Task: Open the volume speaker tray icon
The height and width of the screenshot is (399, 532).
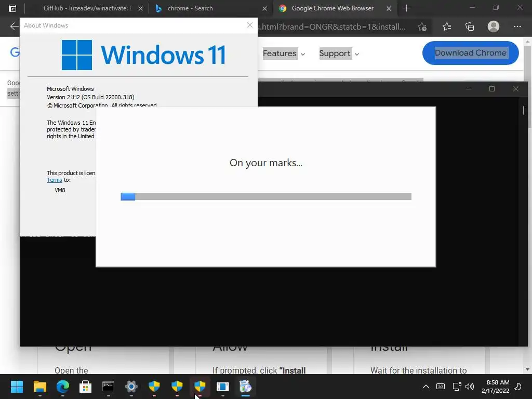Action: coord(470,387)
